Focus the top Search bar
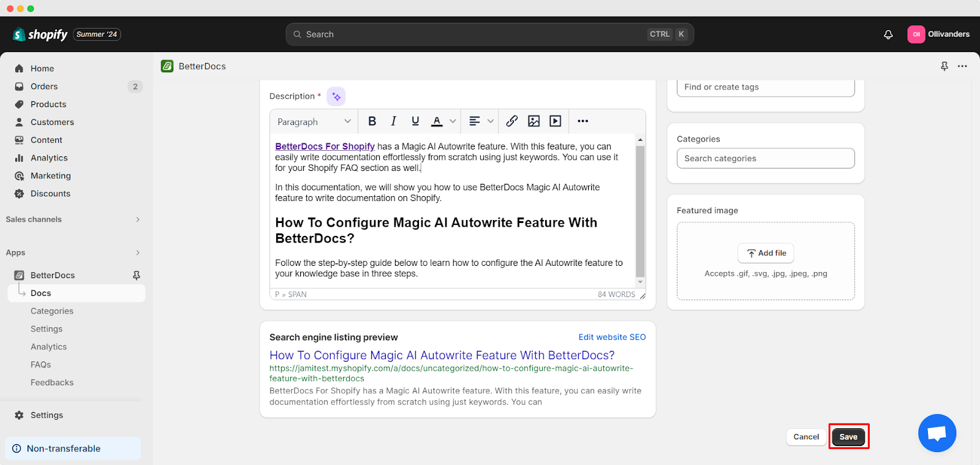 489,34
